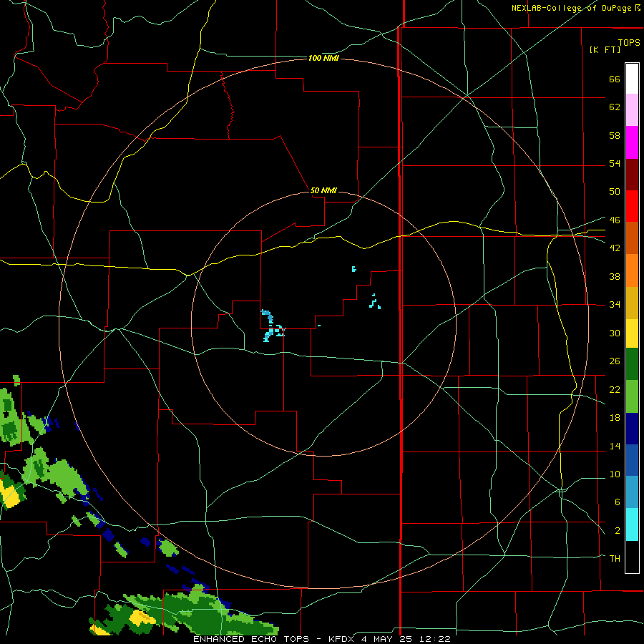644x644 pixels.
Task: Select the bright red legend swatch
Action: [632, 206]
